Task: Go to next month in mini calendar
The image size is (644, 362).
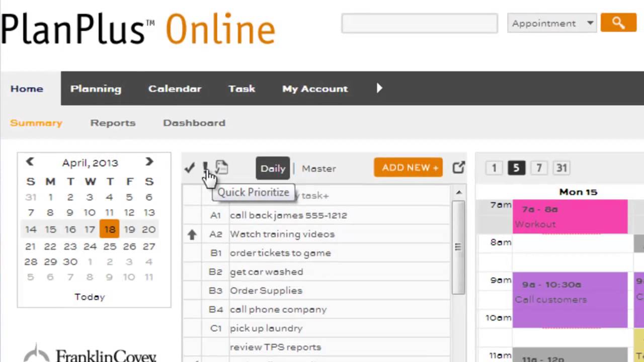Action: coord(149,161)
